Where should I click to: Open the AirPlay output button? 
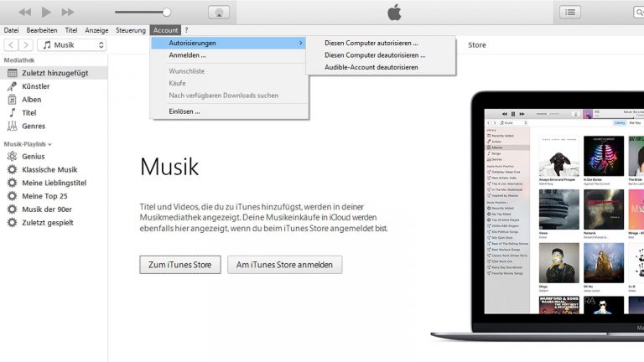click(220, 12)
